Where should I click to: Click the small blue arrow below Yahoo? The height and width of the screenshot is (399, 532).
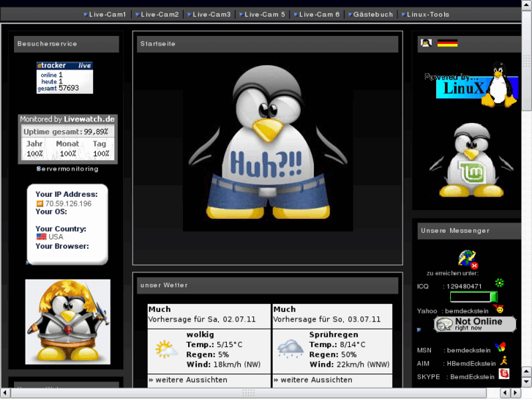[x=419, y=329]
